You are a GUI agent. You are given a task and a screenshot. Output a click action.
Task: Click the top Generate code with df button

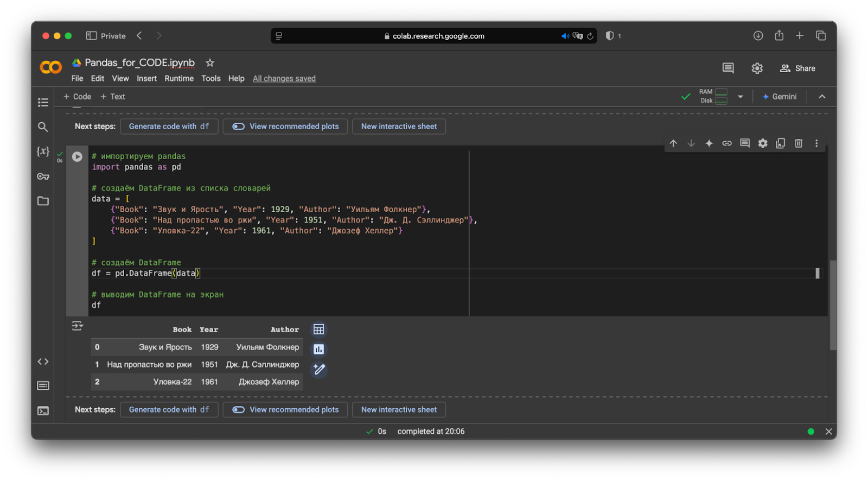169,126
